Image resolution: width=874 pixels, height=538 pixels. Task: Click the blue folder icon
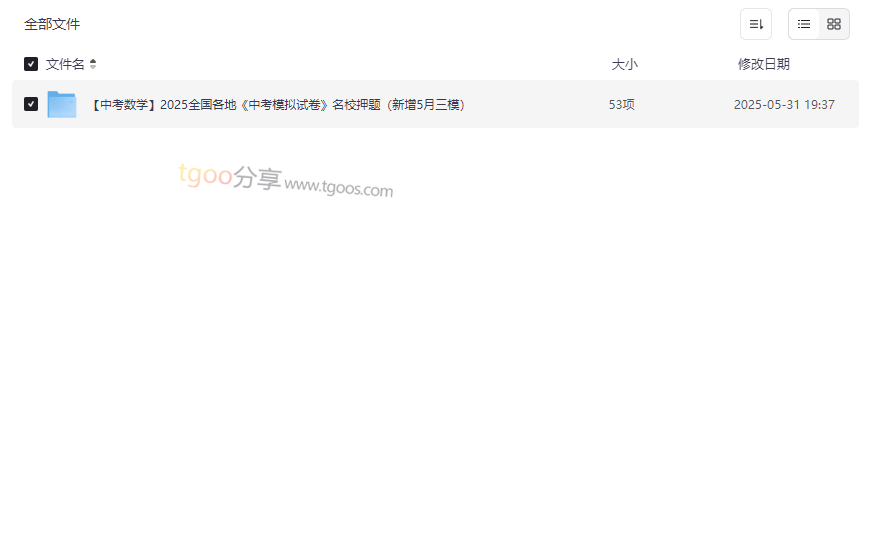click(62, 104)
